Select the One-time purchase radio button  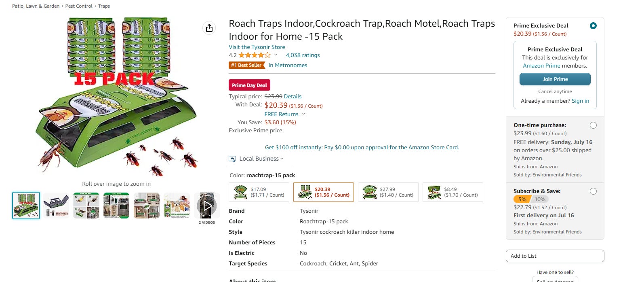(593, 125)
